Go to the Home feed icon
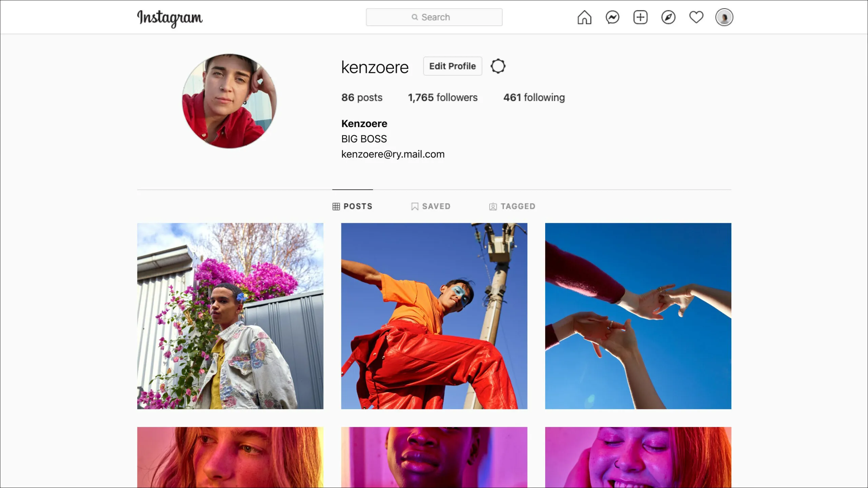The width and height of the screenshot is (868, 488). coord(584,17)
